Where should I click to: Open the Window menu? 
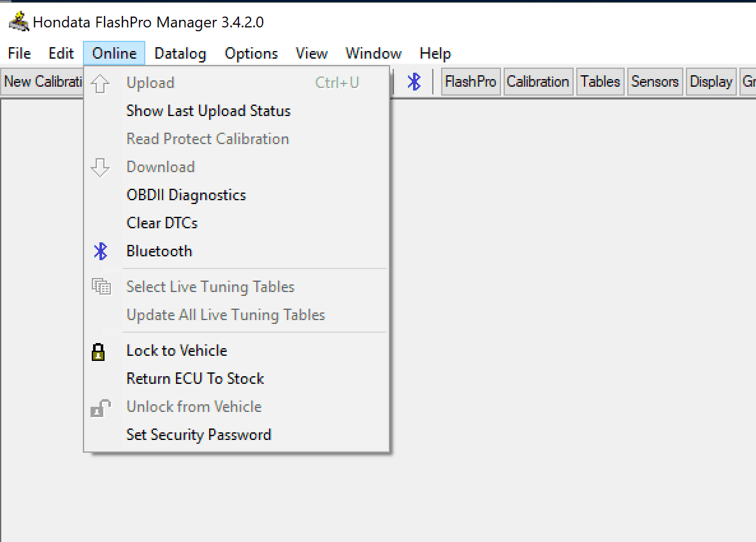pos(374,54)
